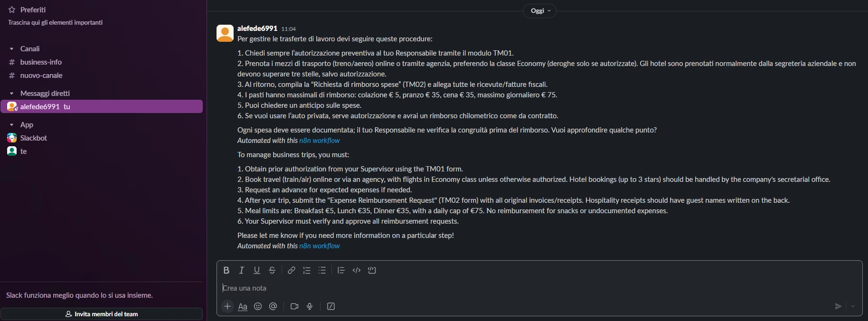Toggle italic formatting in the composer
The image size is (868, 321).
pos(242,270)
